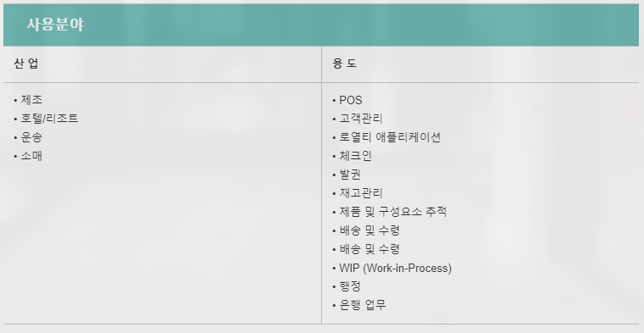
Task: Select the 운송 entry
Action: [31, 137]
